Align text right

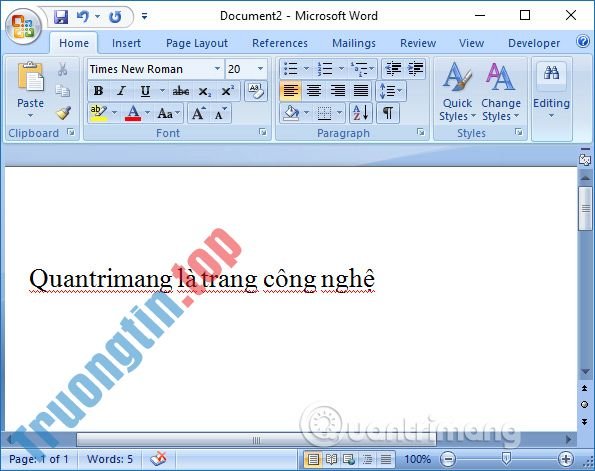pos(337,91)
